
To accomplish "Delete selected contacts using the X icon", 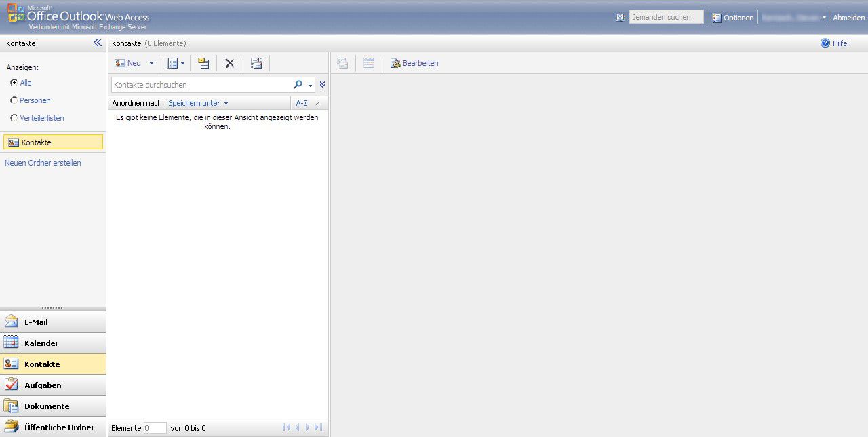I will pos(229,63).
